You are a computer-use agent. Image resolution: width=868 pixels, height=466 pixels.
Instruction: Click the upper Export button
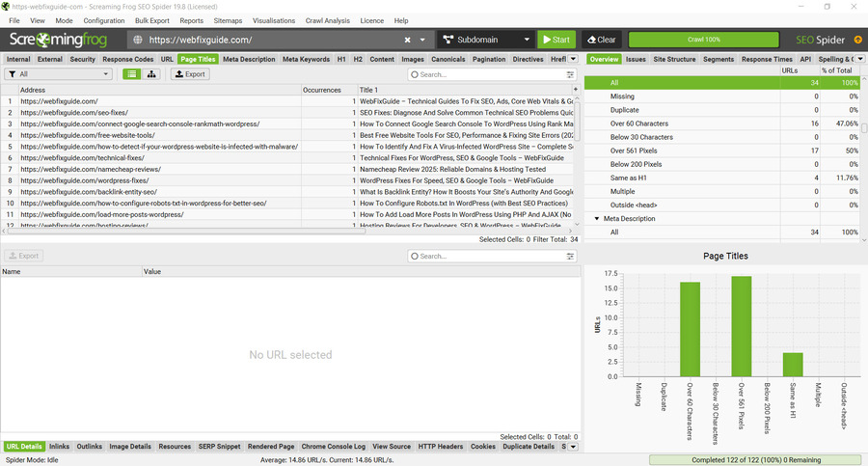click(x=190, y=74)
